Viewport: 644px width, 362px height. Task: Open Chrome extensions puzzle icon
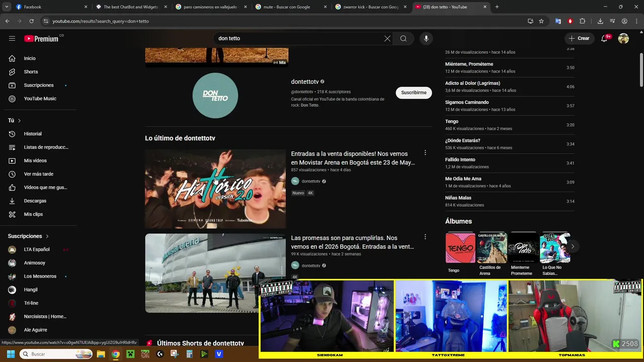point(583,21)
